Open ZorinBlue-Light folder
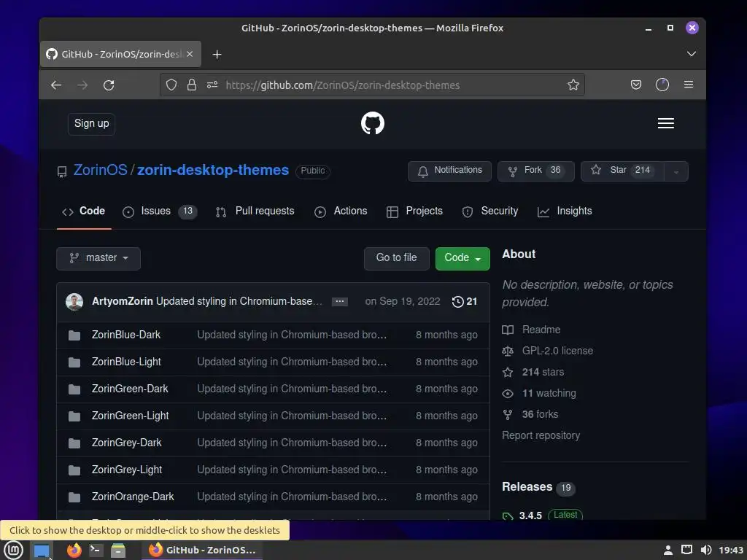The image size is (747, 560). point(126,362)
